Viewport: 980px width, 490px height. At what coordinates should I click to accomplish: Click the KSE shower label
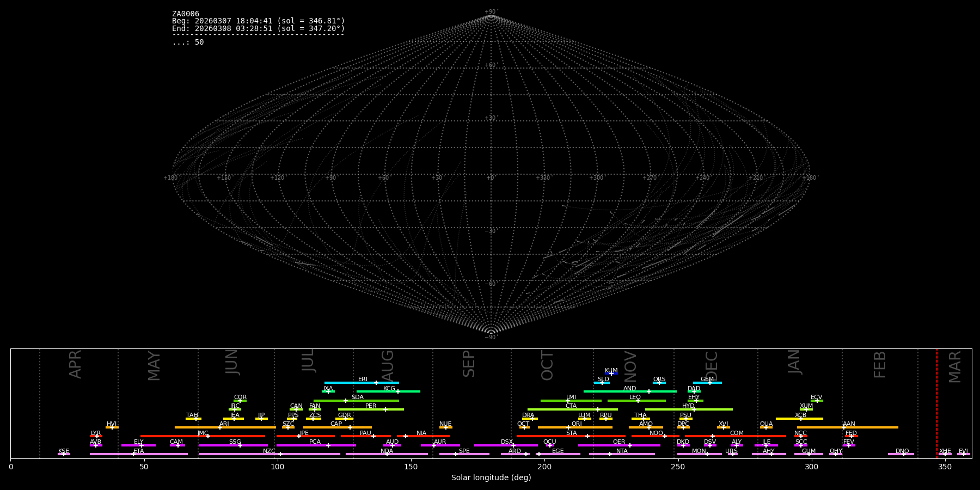(x=64, y=451)
